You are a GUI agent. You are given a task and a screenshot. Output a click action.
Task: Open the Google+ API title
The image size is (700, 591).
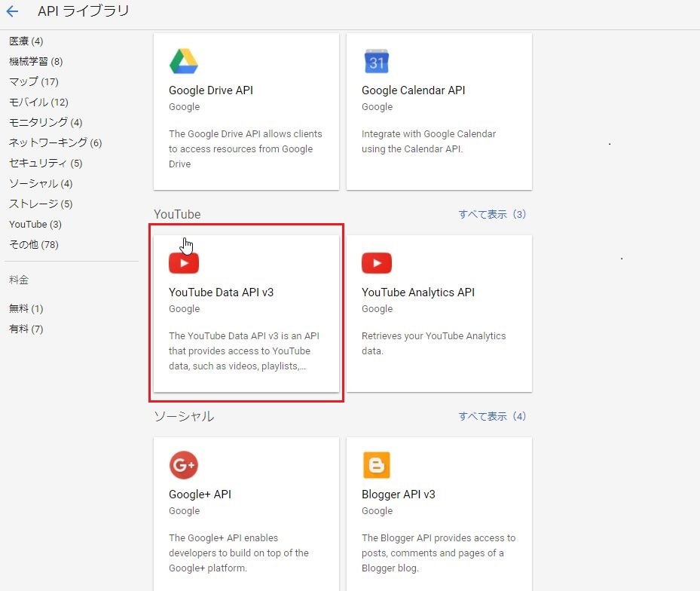pyautogui.click(x=200, y=494)
